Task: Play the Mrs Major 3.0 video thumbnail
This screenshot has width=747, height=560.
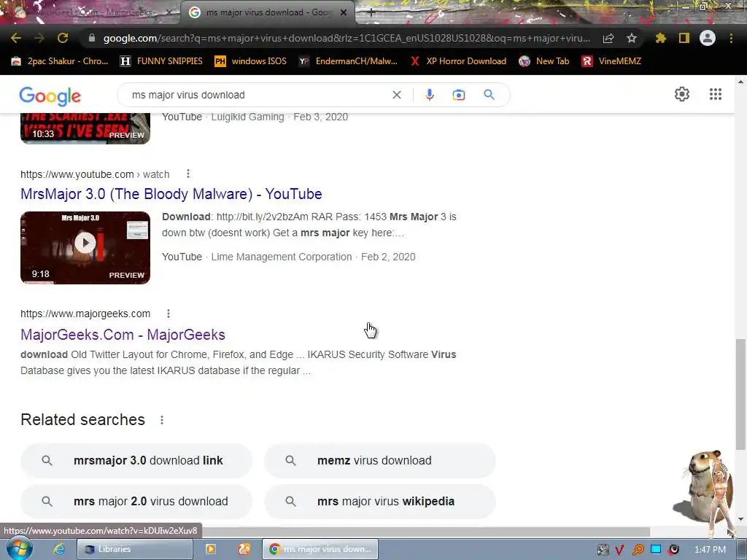Action: (85, 248)
